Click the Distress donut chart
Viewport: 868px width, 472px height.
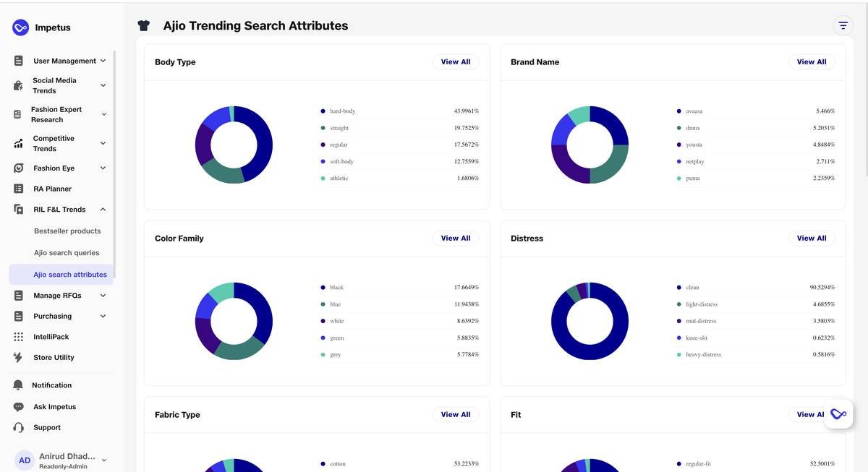tap(590, 321)
